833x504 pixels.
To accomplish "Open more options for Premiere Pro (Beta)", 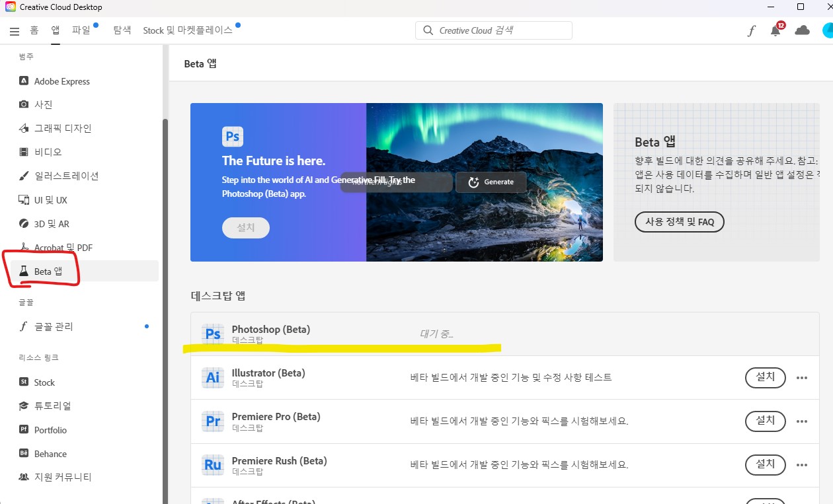I will click(802, 421).
